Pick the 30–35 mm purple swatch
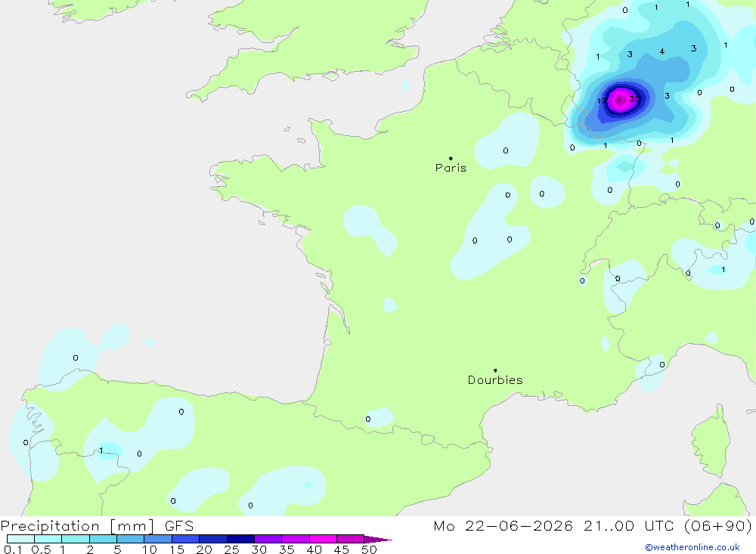This screenshot has width=756, height=554. point(268,539)
